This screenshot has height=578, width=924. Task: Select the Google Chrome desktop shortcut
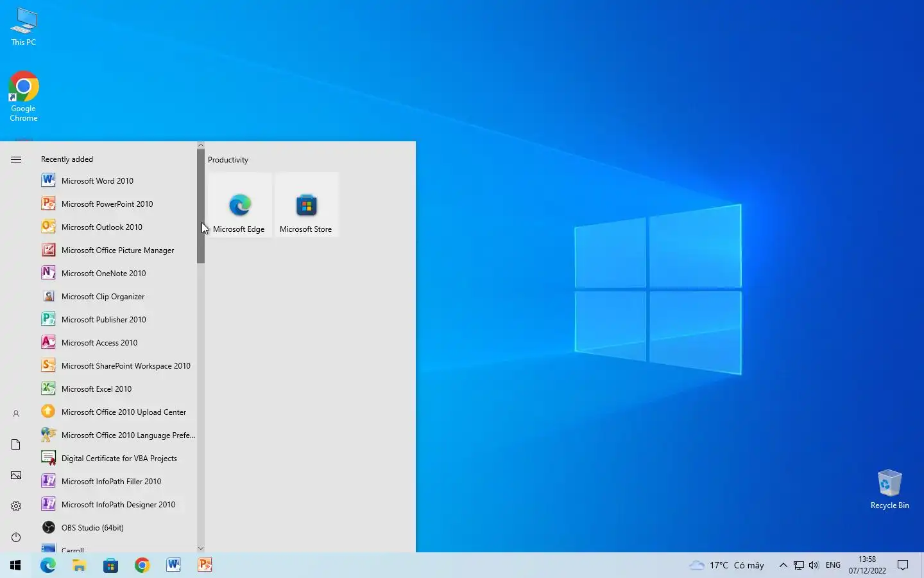point(24,96)
